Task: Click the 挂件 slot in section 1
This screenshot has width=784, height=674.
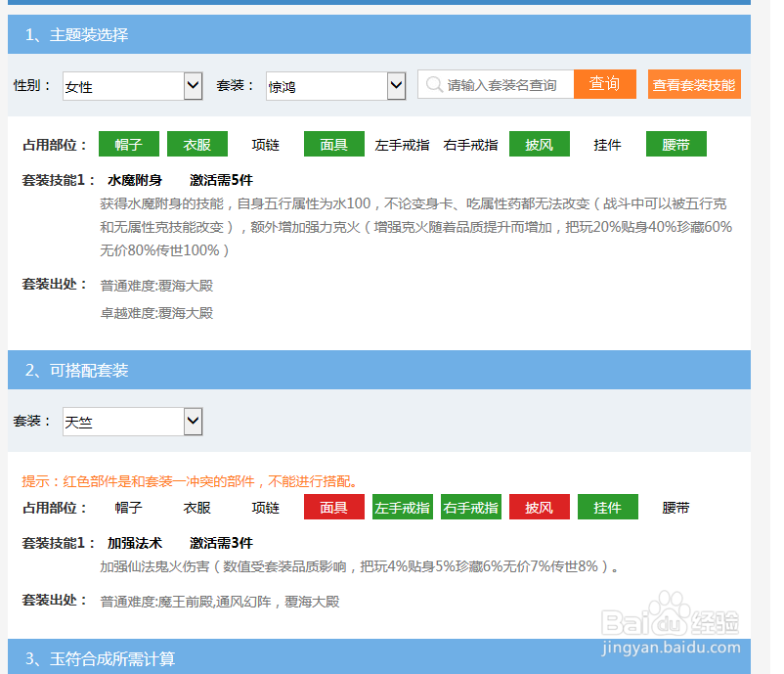Action: (607, 145)
